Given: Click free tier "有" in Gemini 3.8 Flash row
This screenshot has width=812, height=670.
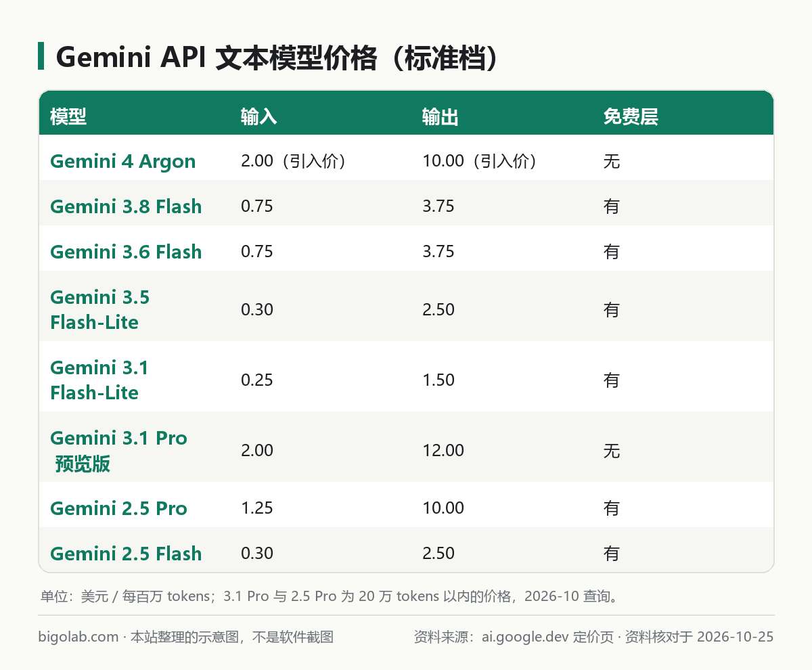Looking at the screenshot, I should [612, 206].
